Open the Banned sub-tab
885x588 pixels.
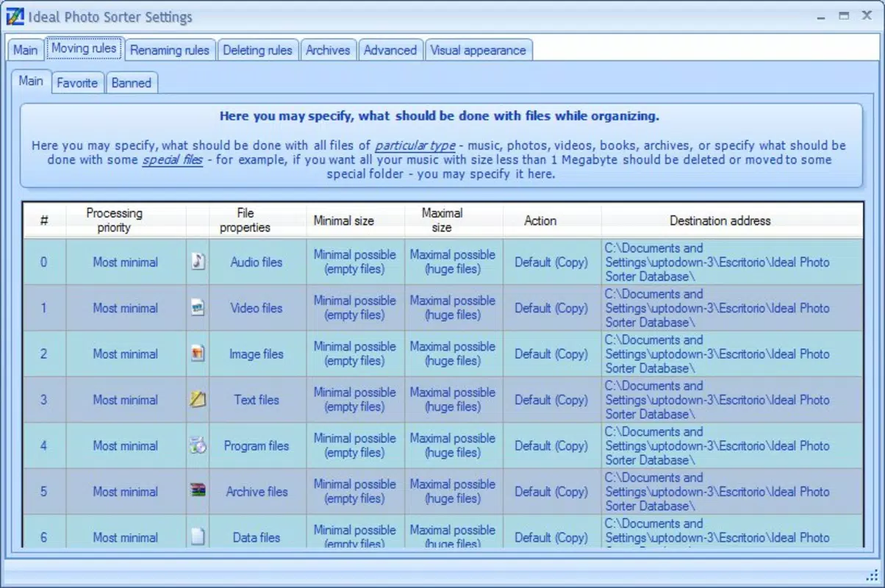coord(132,83)
